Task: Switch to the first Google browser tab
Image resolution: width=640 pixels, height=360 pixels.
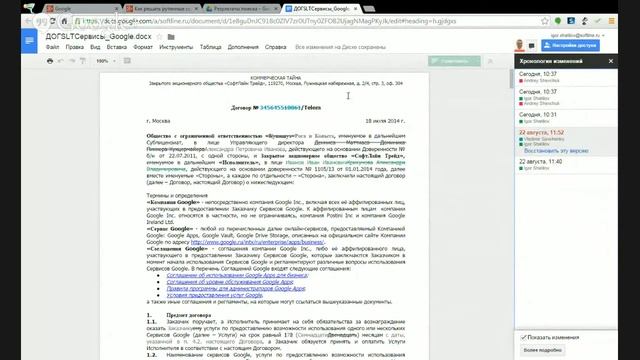Action: pyautogui.click(x=82, y=9)
